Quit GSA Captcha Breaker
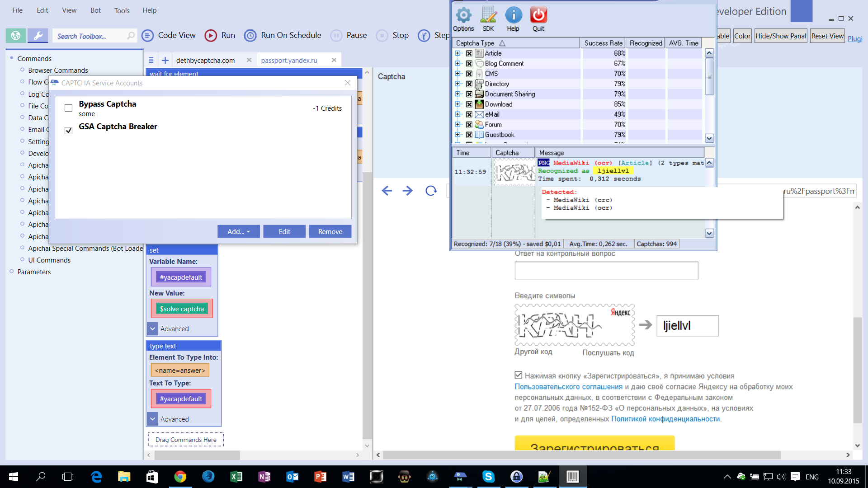The image size is (868, 488). coord(538,19)
